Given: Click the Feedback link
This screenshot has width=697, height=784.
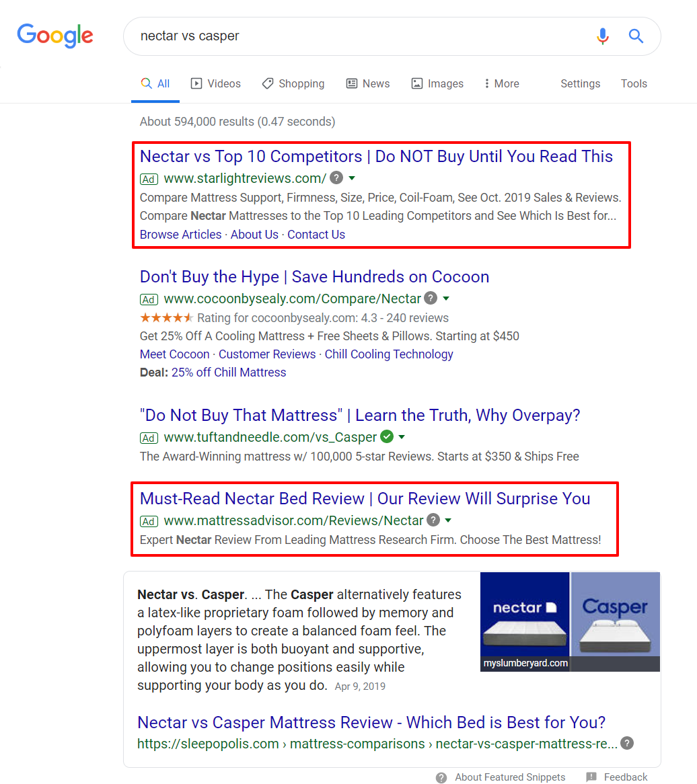Looking at the screenshot, I should (x=626, y=777).
